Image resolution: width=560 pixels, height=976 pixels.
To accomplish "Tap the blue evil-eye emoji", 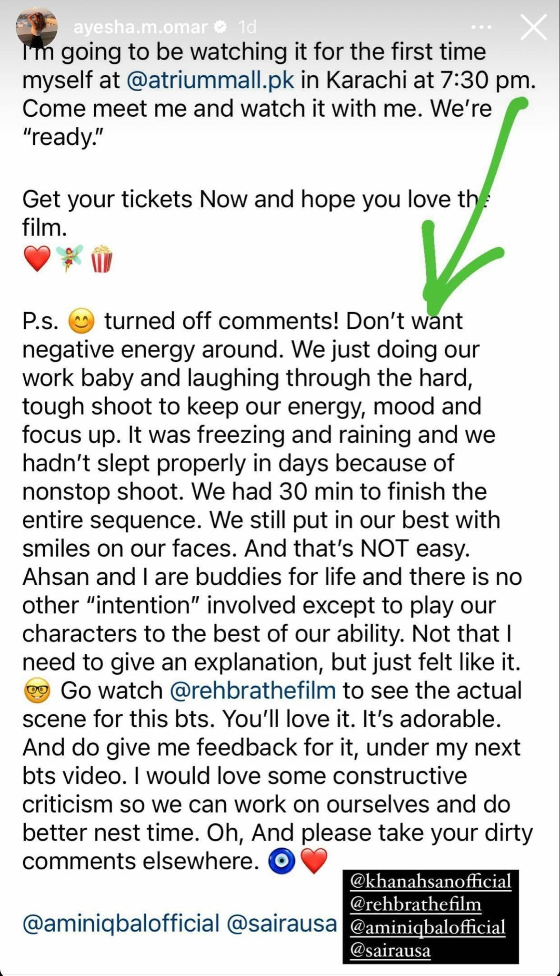I will pyautogui.click(x=281, y=862).
